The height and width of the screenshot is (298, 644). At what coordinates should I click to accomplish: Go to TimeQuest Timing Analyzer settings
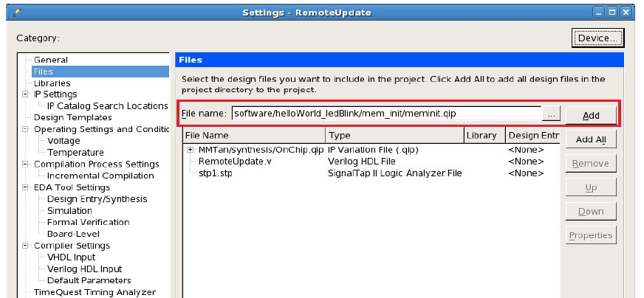tap(95, 292)
